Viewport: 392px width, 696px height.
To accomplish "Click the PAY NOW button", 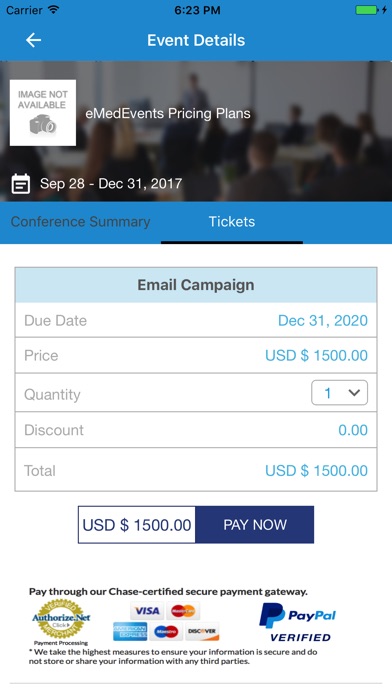I will click(x=254, y=525).
